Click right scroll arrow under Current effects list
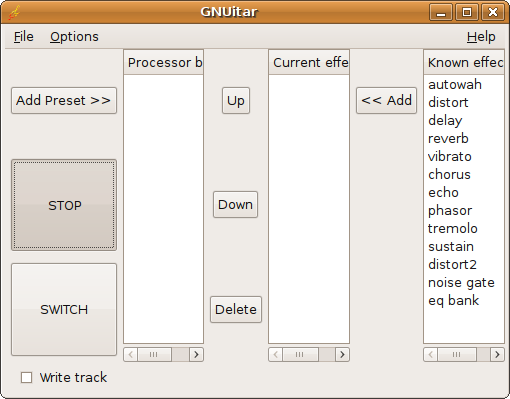The width and height of the screenshot is (510, 399). (342, 354)
